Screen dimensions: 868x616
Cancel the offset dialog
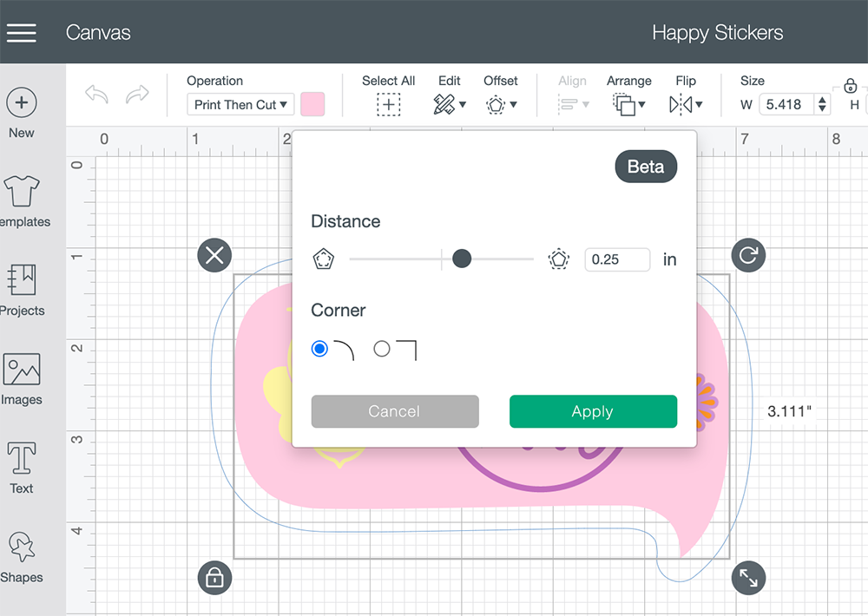(x=395, y=411)
